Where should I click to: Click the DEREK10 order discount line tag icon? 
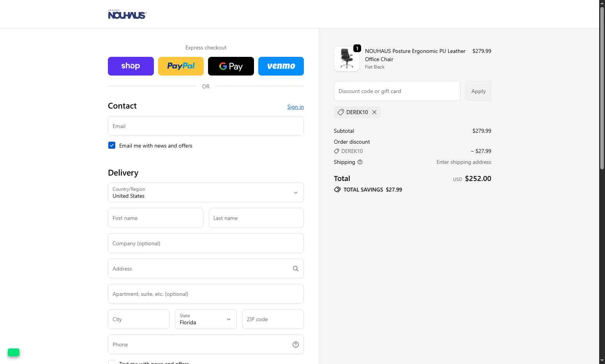337,151
